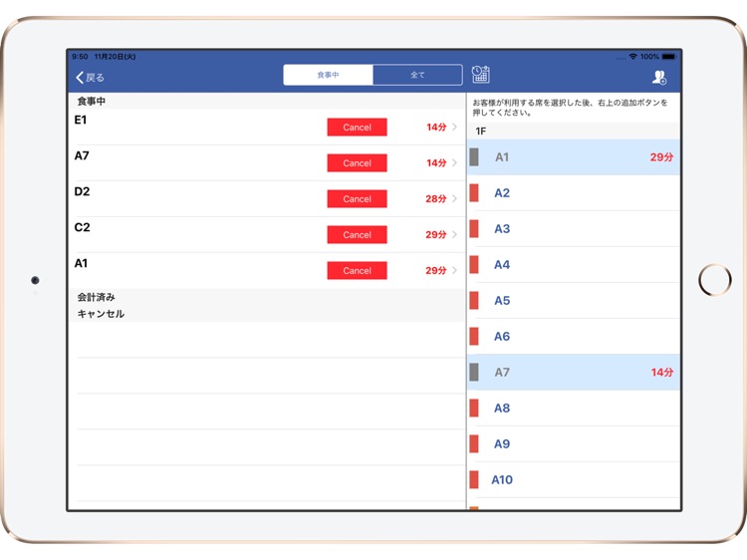Image resolution: width=747 pixels, height=560 pixels.
Task: Select seat A5 in the seat list
Action: (x=574, y=300)
